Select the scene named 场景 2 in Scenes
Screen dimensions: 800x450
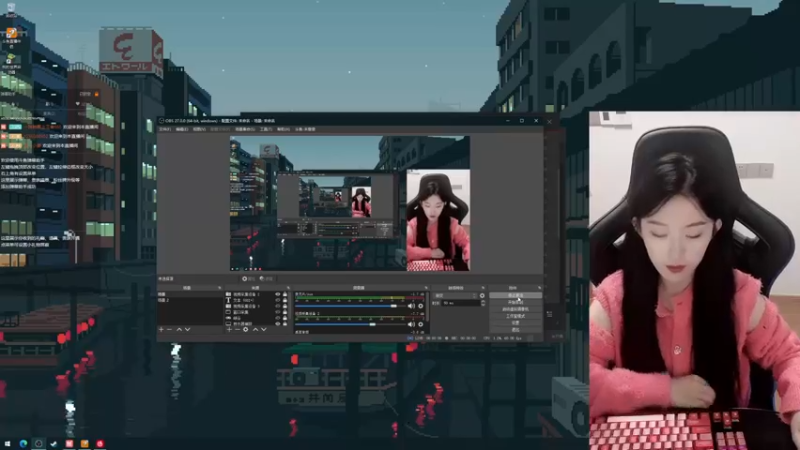[x=189, y=301]
